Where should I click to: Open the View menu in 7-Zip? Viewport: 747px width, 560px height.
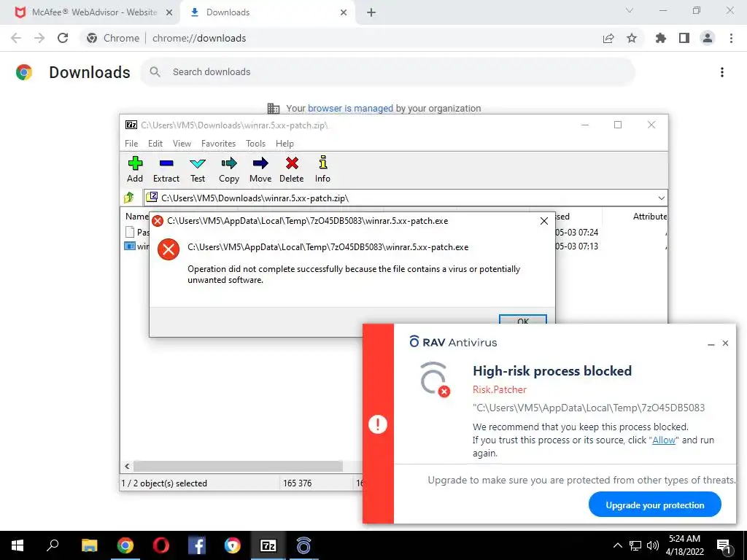(x=182, y=144)
